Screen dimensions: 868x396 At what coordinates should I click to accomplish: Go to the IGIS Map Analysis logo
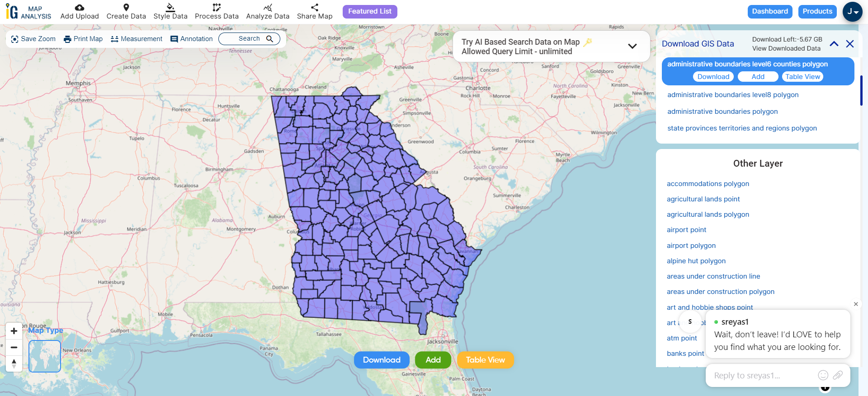coord(28,12)
